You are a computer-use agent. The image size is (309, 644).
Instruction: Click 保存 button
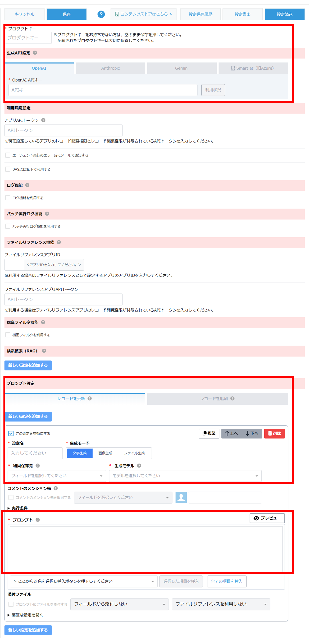click(x=67, y=14)
